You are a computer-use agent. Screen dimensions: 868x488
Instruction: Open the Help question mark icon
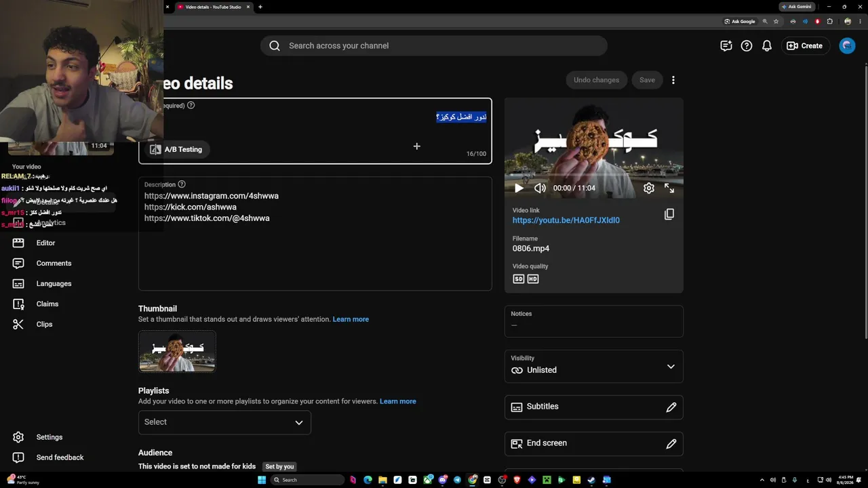click(747, 46)
